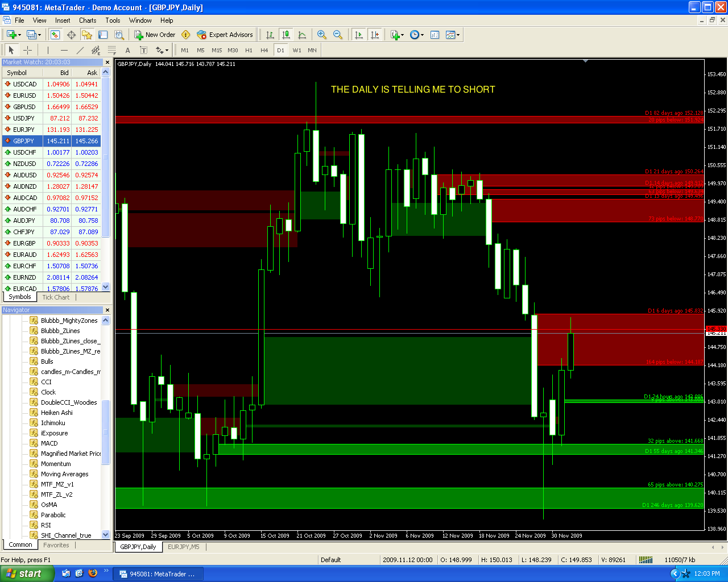Select EURUSD row in Market Watch
The image size is (728, 582).
click(x=51, y=95)
